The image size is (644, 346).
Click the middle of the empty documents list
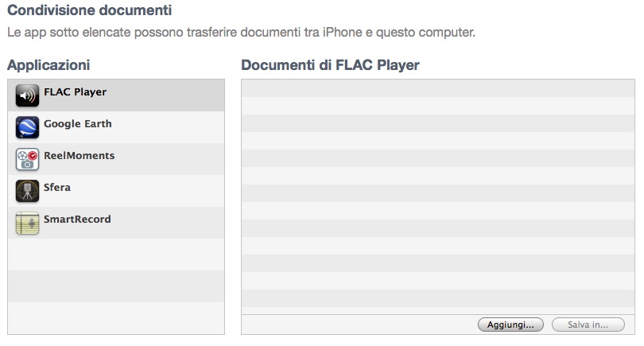(438, 197)
